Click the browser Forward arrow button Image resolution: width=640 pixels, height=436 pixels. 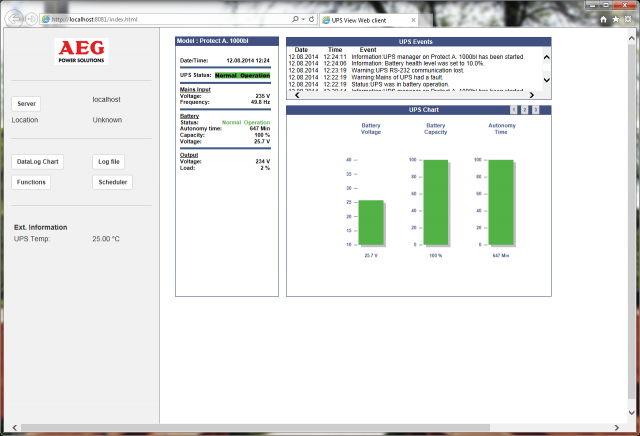click(x=31, y=19)
